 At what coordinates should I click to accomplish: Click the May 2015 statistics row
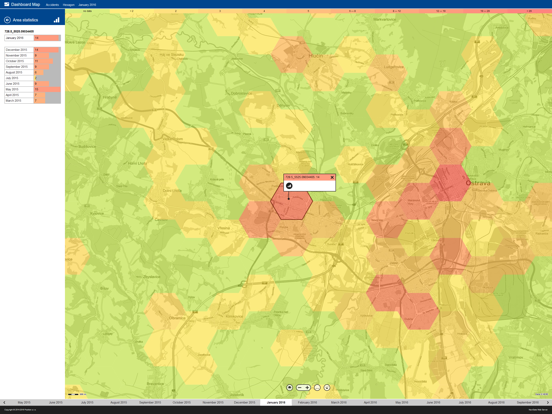(x=32, y=89)
